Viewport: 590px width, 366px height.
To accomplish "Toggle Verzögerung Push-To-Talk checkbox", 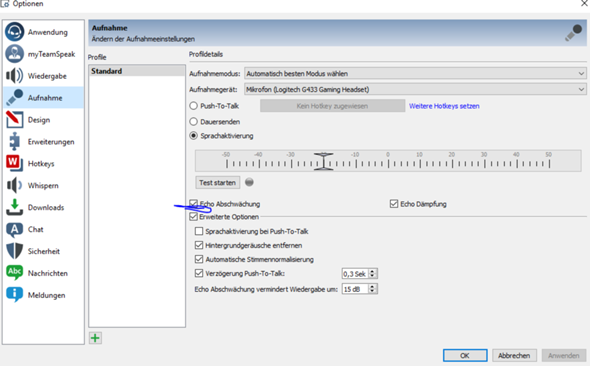I will 199,273.
